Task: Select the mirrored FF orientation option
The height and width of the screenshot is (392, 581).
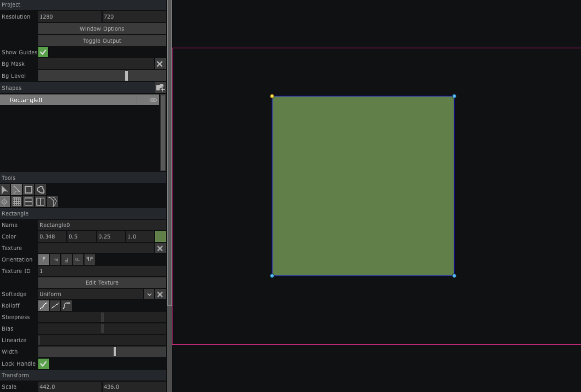Action: click(x=90, y=259)
